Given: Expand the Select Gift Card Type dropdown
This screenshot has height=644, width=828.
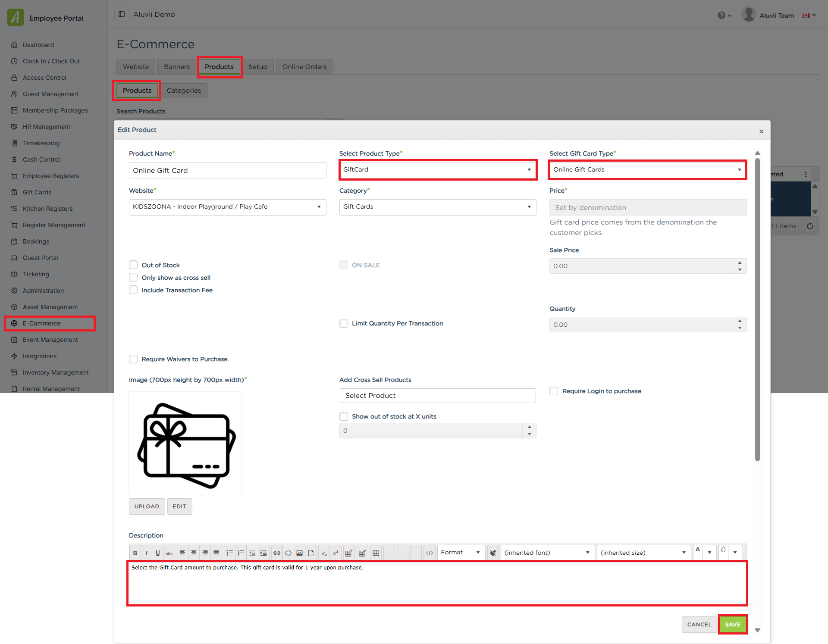Looking at the screenshot, I should point(648,170).
